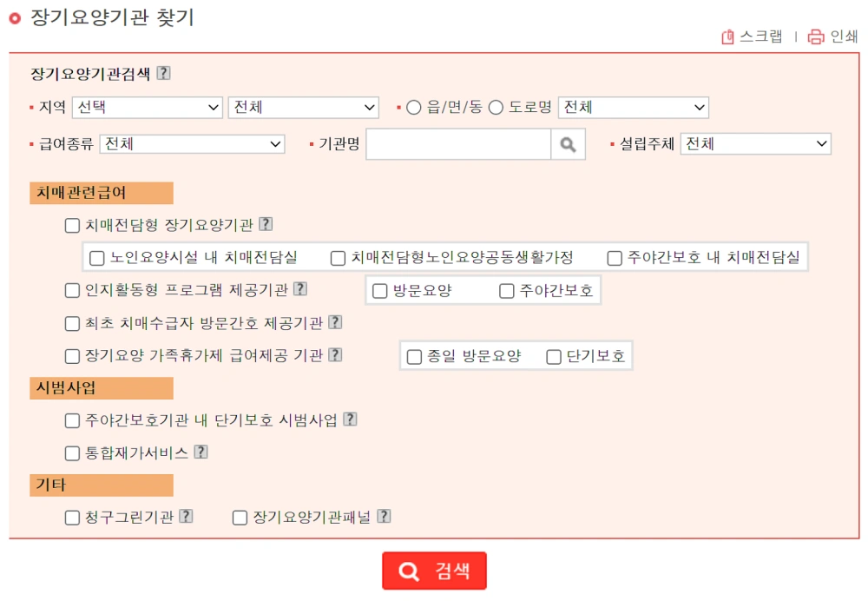Check the 치매전담형 장기요양기관 checkbox
The width and height of the screenshot is (868, 601).
click(x=72, y=224)
